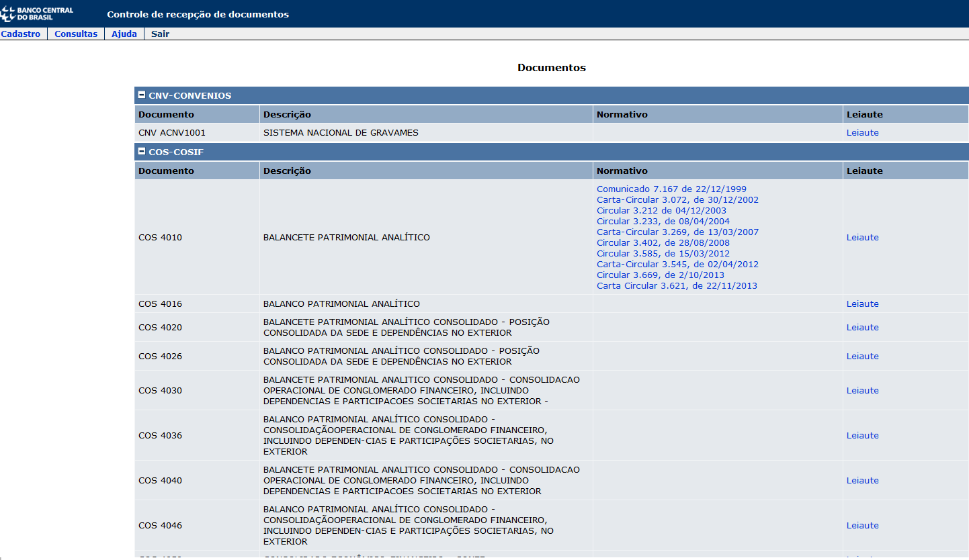Select the COS 4026 document cell

(197, 356)
